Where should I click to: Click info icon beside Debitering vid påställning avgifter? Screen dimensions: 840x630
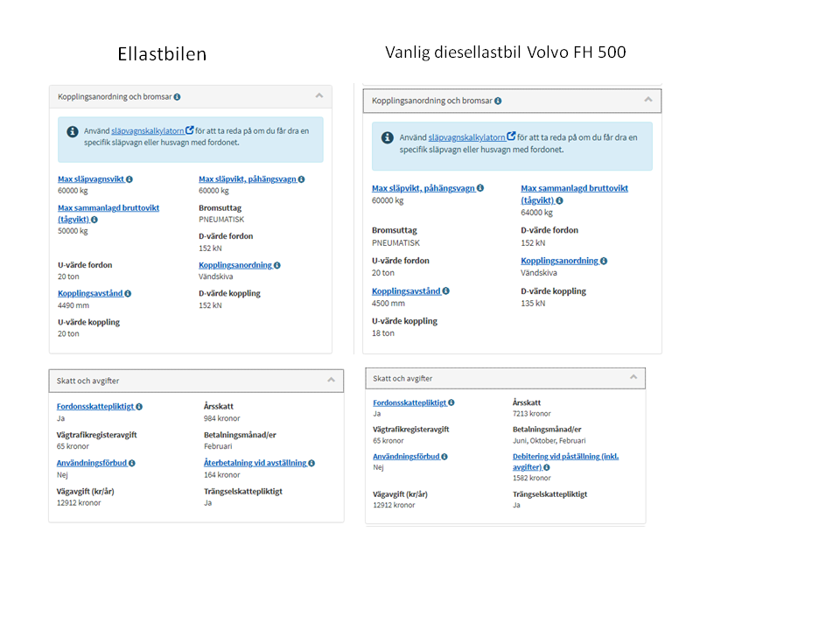(x=546, y=467)
